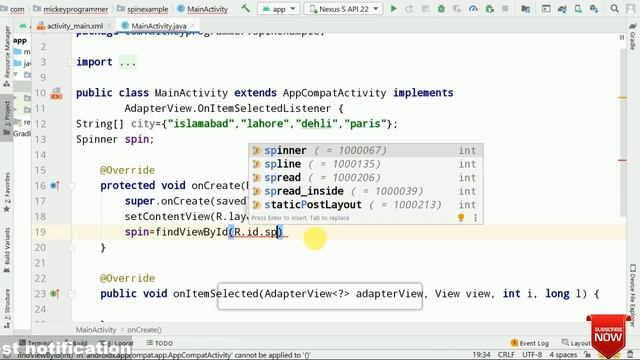
Task: Click the Stop square icon in toolbar
Action: coord(505,9)
